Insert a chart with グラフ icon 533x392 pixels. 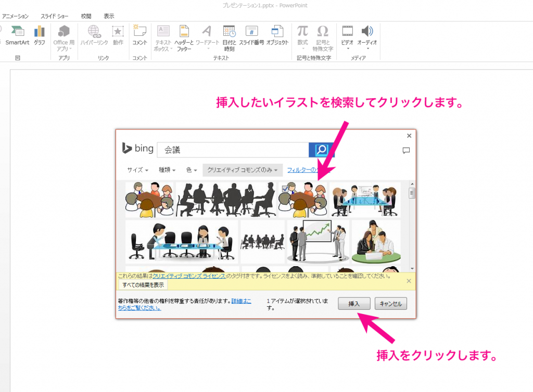(x=40, y=35)
